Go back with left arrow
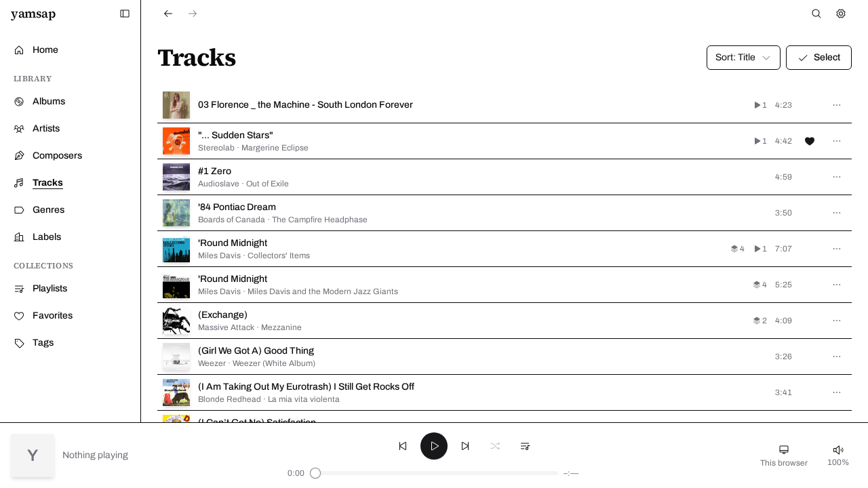This screenshot has width=868, height=488. (x=168, y=14)
